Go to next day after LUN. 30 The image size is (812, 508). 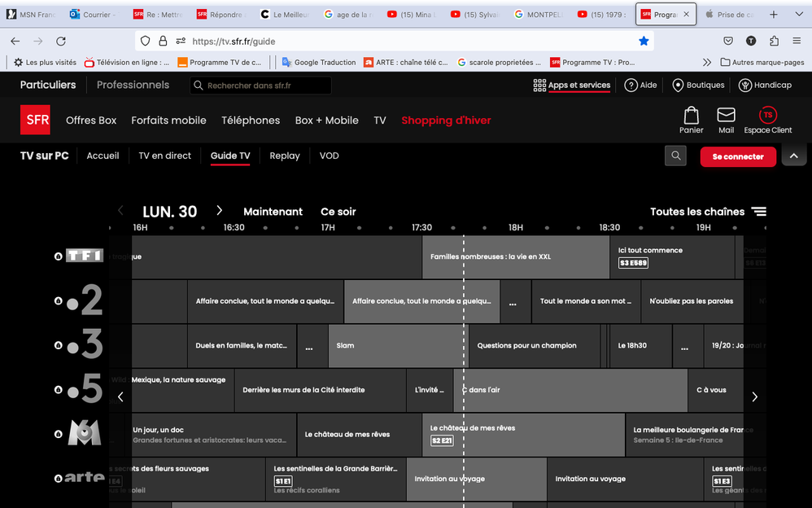click(219, 211)
